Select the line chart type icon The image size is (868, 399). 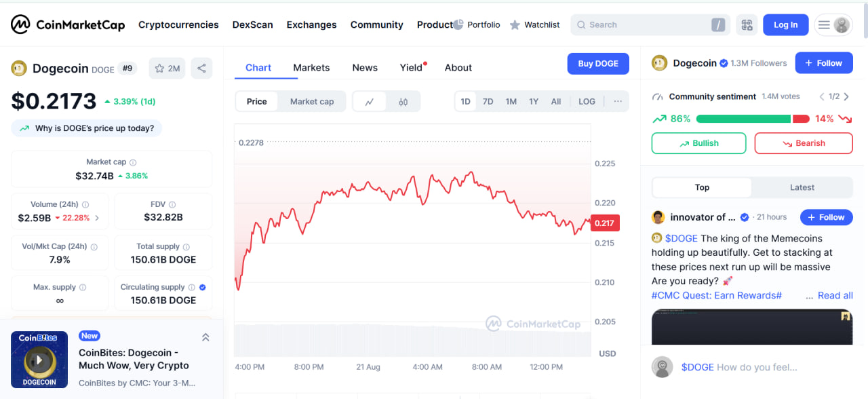click(x=370, y=102)
